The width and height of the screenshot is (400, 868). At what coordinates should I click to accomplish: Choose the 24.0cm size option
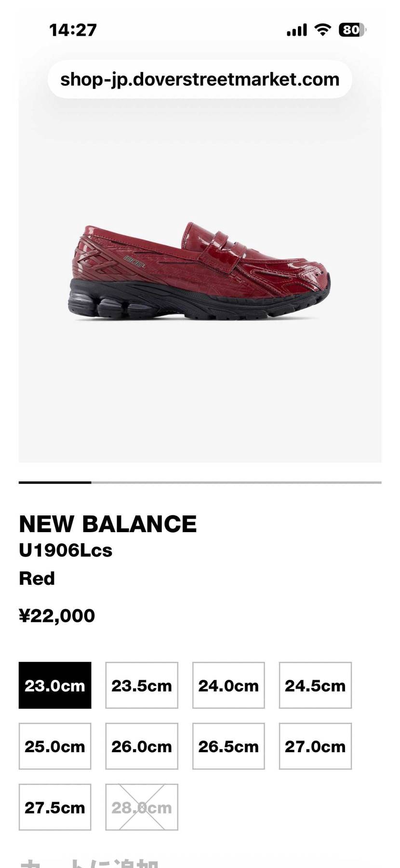click(x=228, y=685)
